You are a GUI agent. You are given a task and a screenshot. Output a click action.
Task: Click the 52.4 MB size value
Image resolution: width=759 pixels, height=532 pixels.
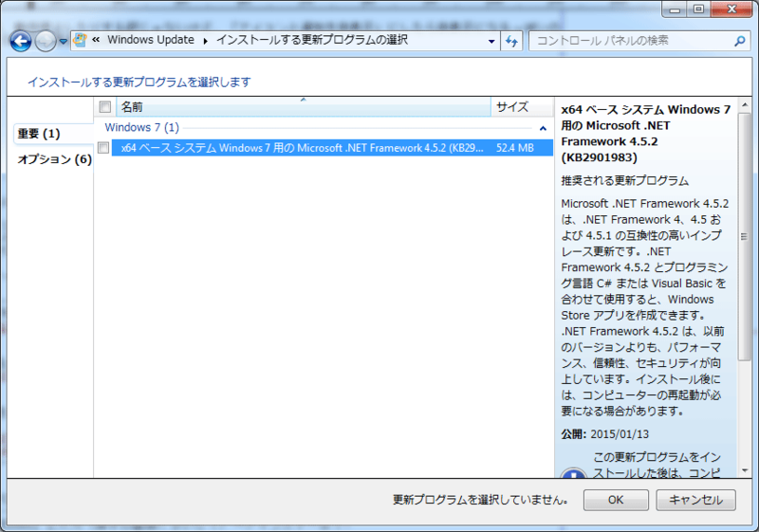click(x=514, y=148)
